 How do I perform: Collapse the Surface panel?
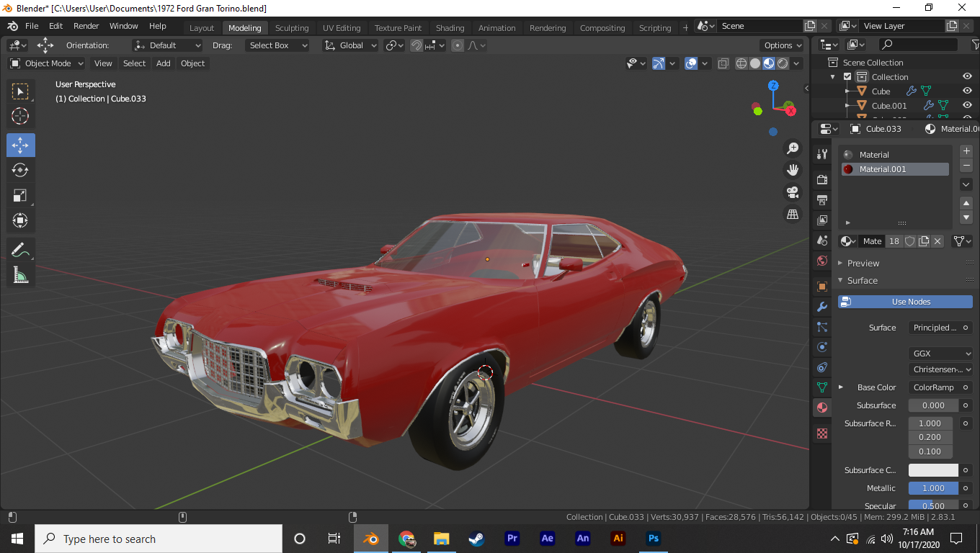tap(863, 280)
